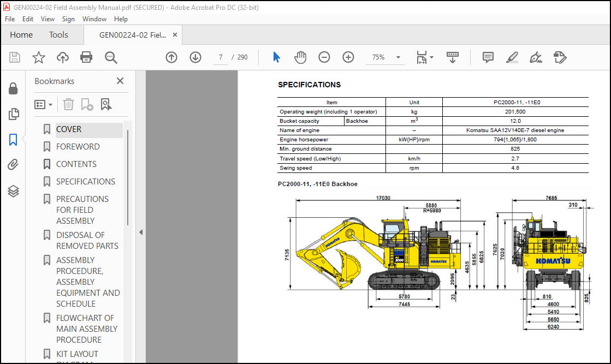Click find current bookmark icon
The height and width of the screenshot is (364, 611).
pos(106,104)
